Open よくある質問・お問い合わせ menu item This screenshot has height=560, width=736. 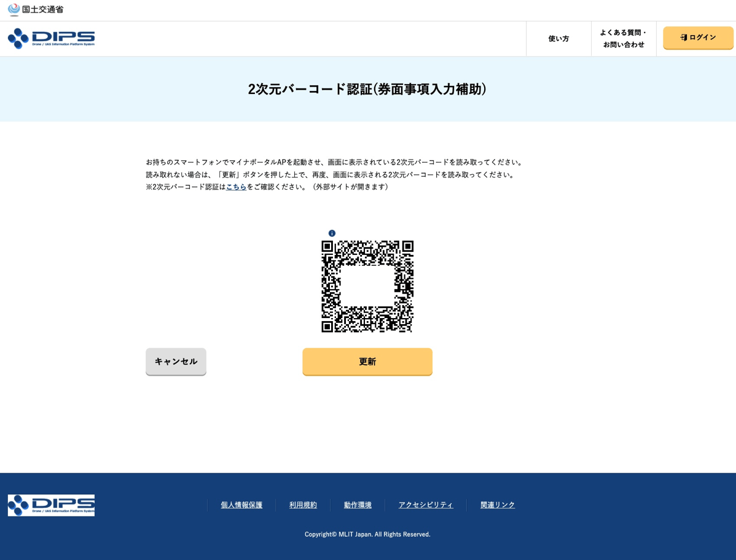[624, 39]
